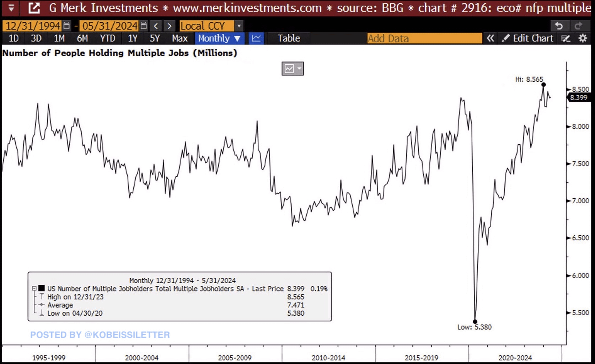Select the Max time range tab

click(179, 38)
